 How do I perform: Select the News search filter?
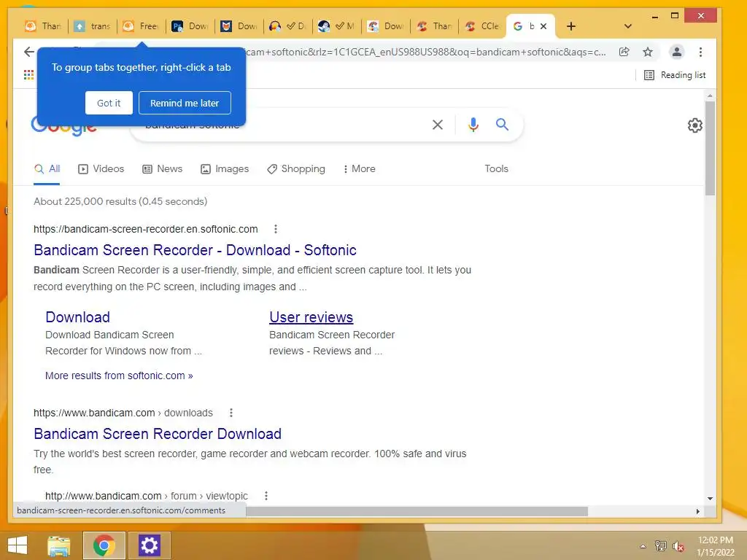pyautogui.click(x=163, y=169)
